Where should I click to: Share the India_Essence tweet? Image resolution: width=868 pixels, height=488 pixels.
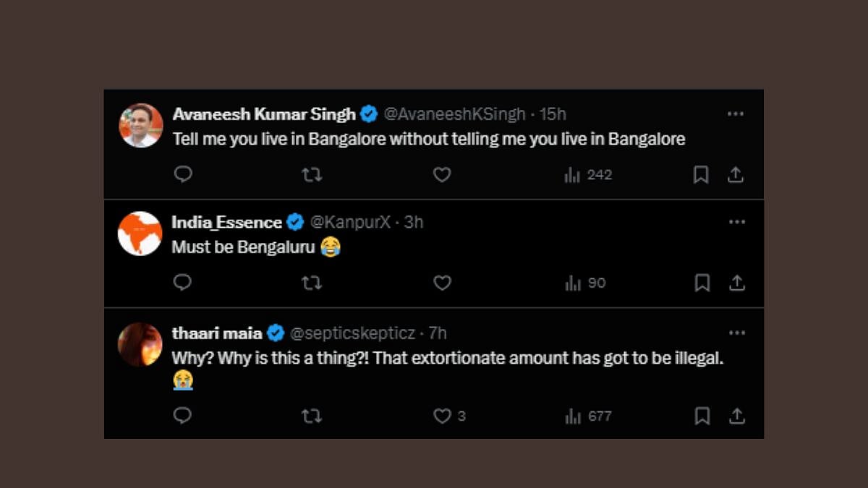[x=736, y=283]
